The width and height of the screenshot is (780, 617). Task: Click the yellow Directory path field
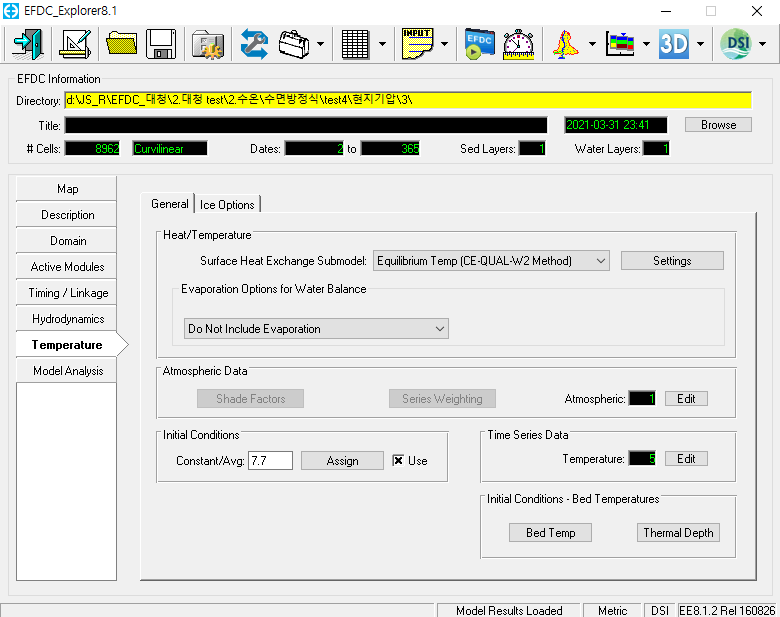click(408, 100)
